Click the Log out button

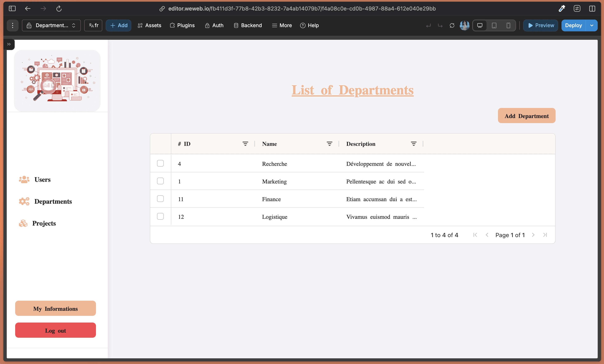point(55,330)
